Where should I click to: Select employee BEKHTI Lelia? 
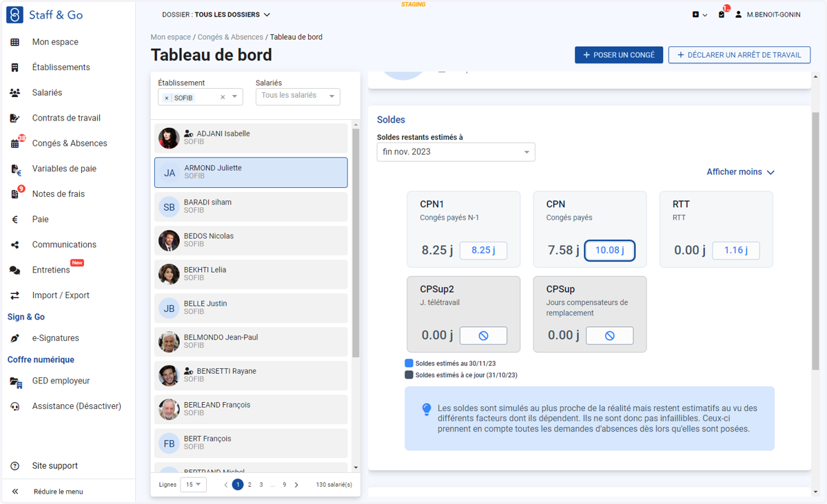[251, 274]
